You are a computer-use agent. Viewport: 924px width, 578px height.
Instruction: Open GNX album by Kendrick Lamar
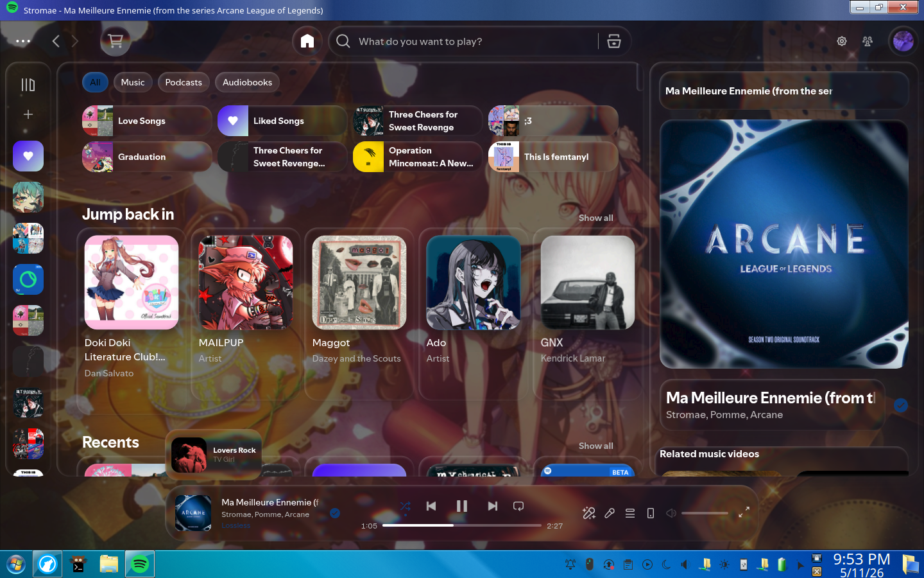(588, 313)
